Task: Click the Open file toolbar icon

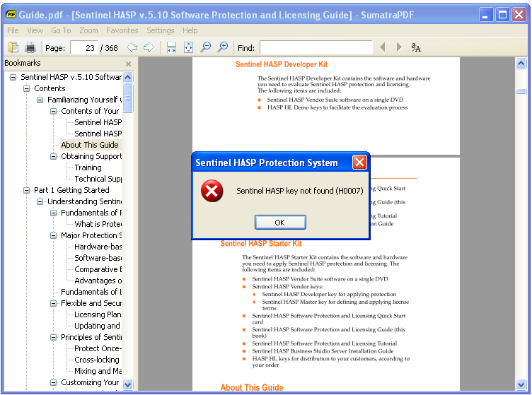Action: 13,47
